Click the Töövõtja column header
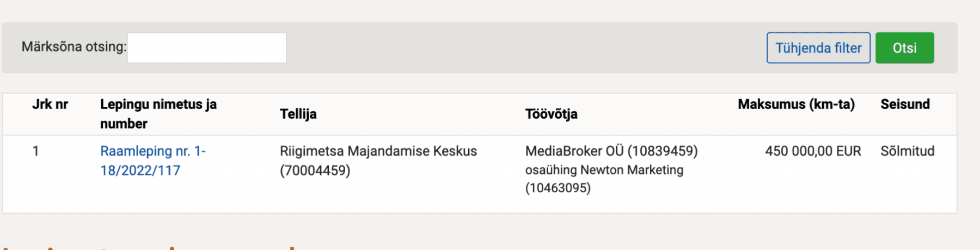Viewport: 980px width, 250px height. (x=551, y=114)
